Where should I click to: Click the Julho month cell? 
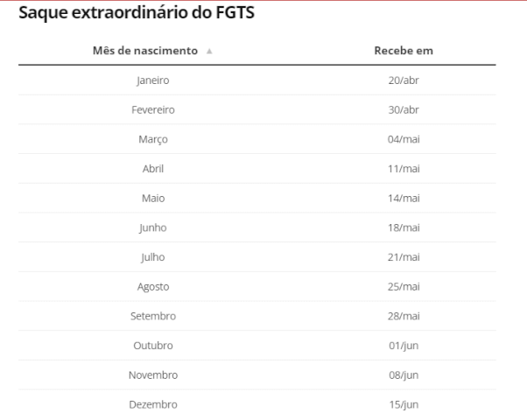pyautogui.click(x=153, y=256)
